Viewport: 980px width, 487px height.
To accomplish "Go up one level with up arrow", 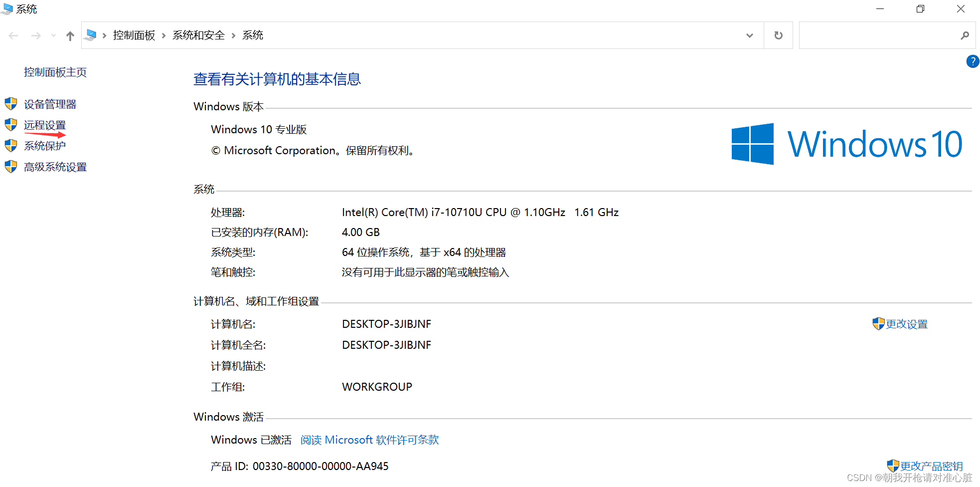I will (70, 36).
